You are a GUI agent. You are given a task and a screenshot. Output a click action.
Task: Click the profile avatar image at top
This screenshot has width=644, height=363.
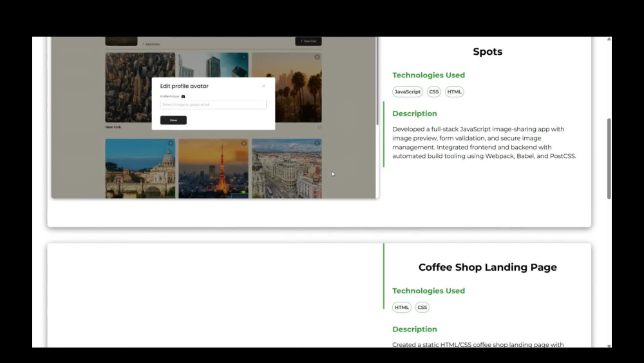(x=121, y=41)
